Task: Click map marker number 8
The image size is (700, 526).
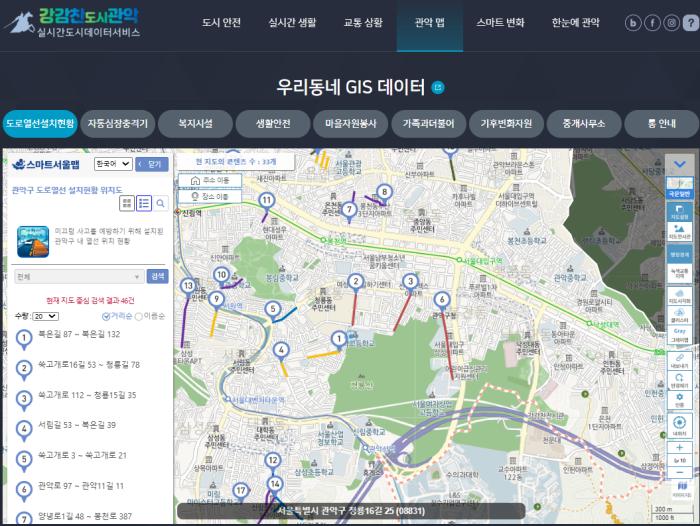Action: pyautogui.click(x=384, y=192)
